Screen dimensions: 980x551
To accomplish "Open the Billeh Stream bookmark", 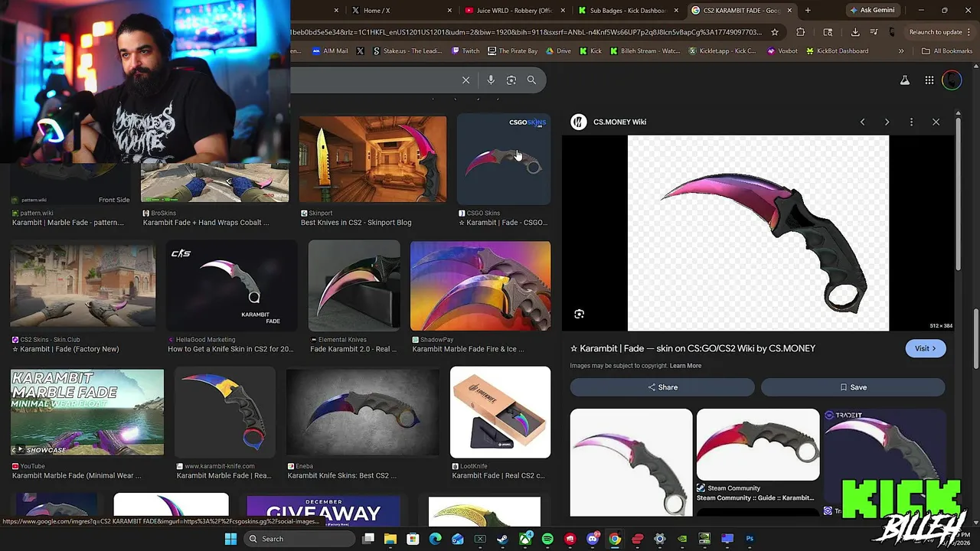I will click(x=644, y=51).
